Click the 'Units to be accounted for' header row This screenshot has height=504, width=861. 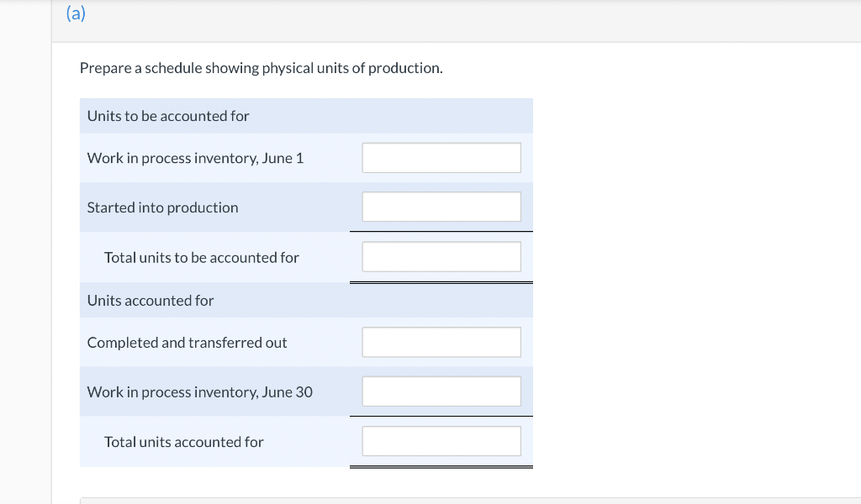tap(306, 116)
